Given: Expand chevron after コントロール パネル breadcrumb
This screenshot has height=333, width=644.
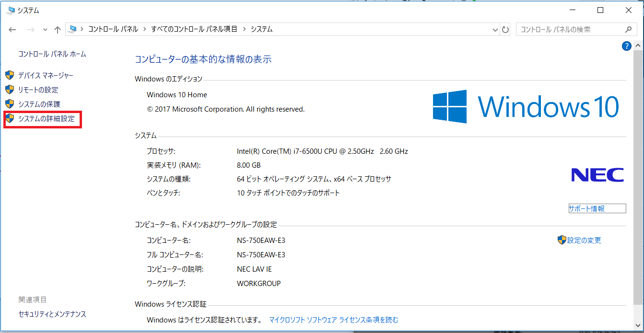Looking at the screenshot, I should tap(144, 29).
